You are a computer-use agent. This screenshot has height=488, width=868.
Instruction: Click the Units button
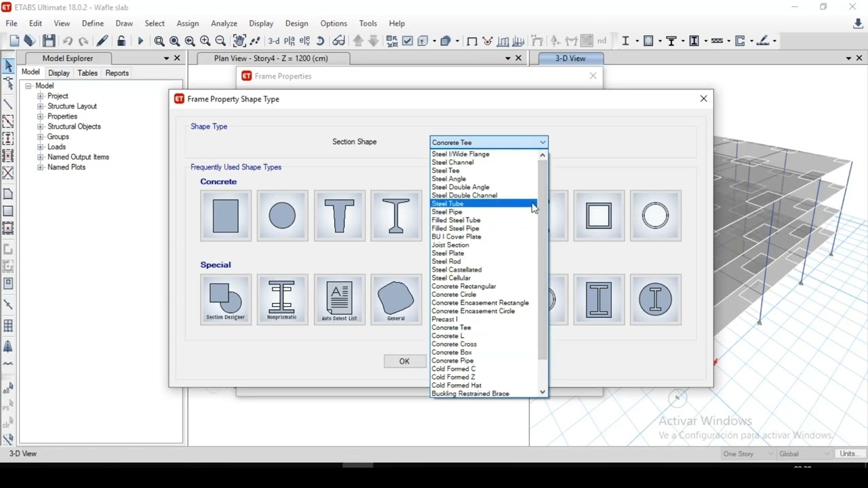[x=848, y=454]
